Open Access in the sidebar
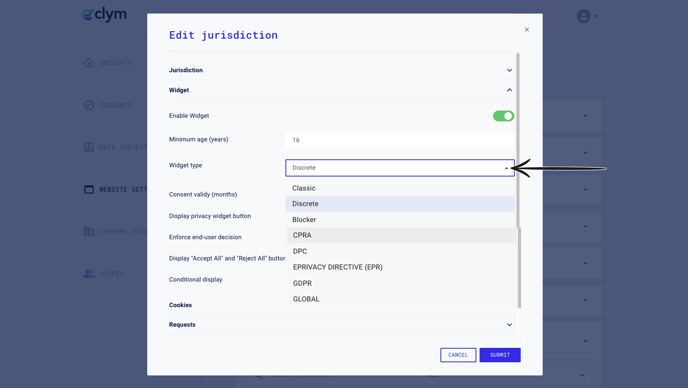The image size is (688, 388). (104, 273)
